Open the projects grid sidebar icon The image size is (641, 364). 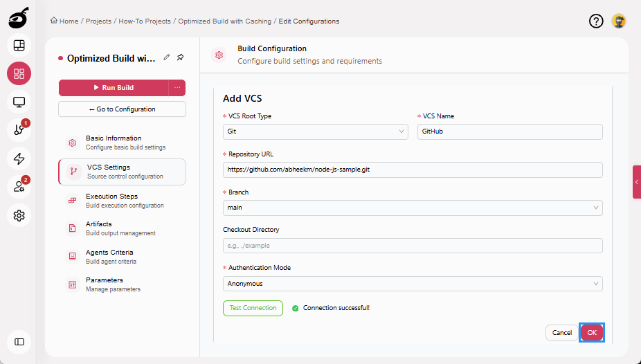[x=19, y=73]
